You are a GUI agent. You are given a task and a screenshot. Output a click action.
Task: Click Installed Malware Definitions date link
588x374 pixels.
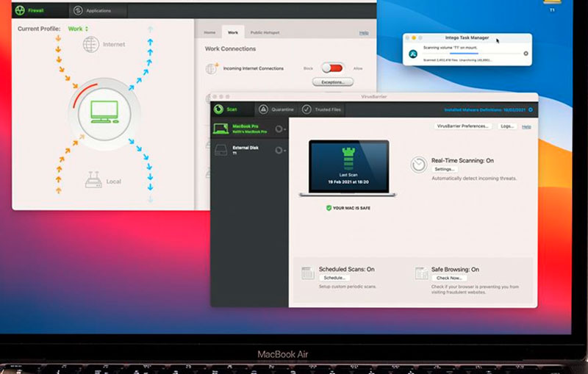485,109
